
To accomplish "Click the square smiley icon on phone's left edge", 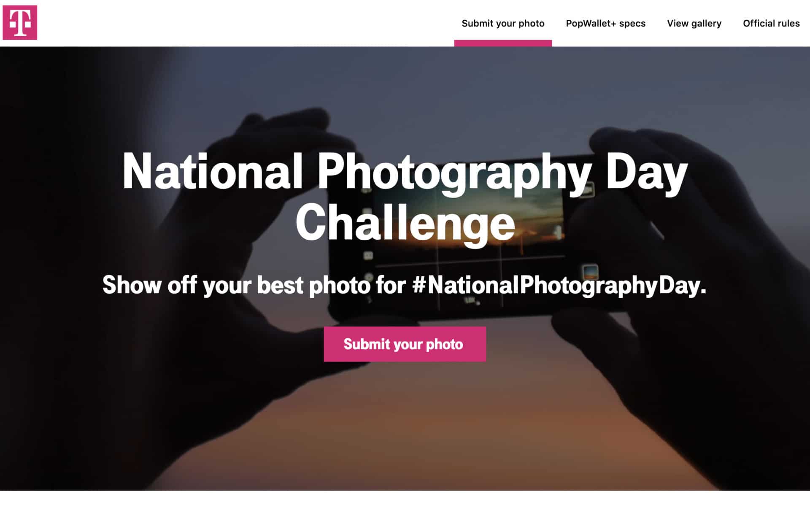I will click(368, 255).
